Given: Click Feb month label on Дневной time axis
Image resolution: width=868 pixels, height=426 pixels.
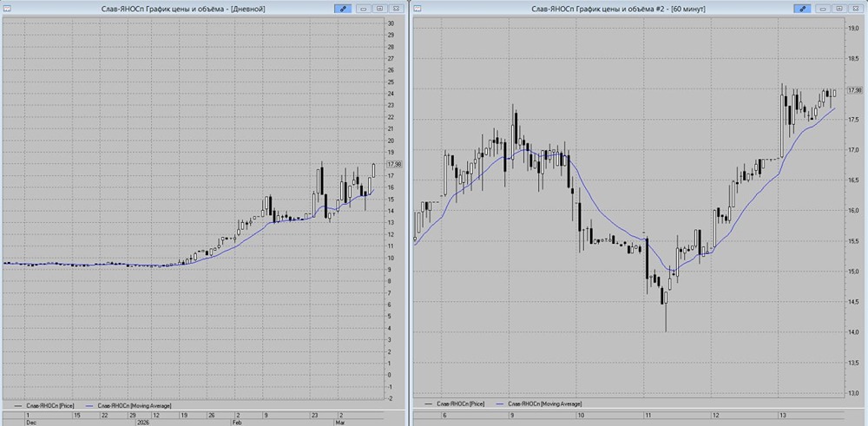Looking at the screenshot, I should [235, 422].
